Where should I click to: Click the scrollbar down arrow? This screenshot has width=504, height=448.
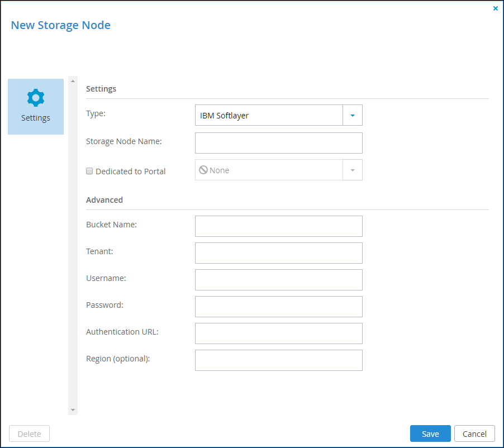click(x=73, y=410)
